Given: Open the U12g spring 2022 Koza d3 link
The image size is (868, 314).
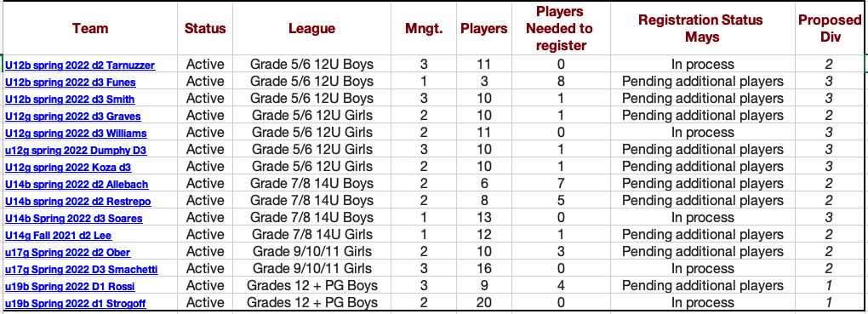Looking at the screenshot, I should pos(68,168).
